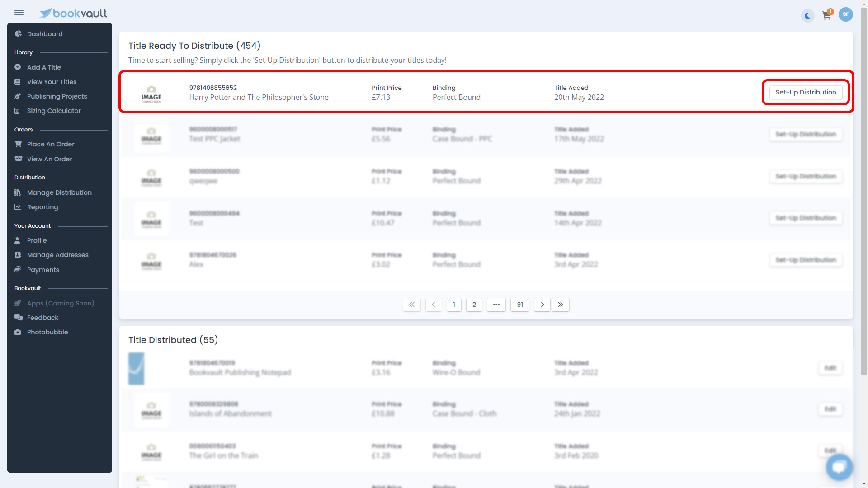Select page 2 in pagination
The width and height of the screenshot is (868, 488).
[474, 305]
